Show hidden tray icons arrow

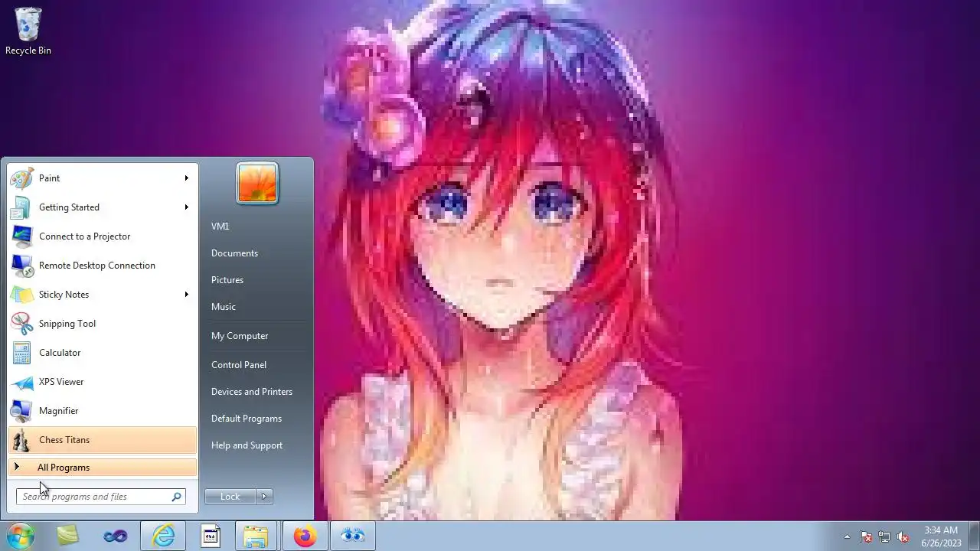847,537
